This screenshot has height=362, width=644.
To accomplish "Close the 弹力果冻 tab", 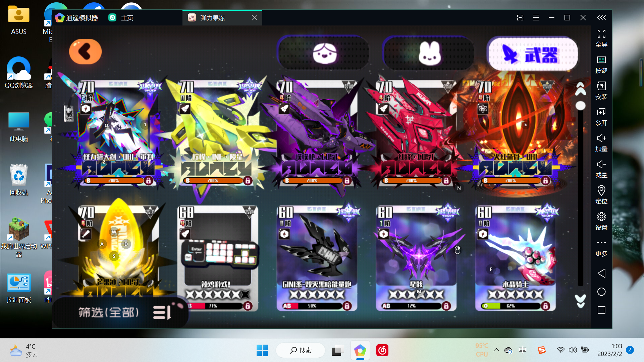I will 255,18.
